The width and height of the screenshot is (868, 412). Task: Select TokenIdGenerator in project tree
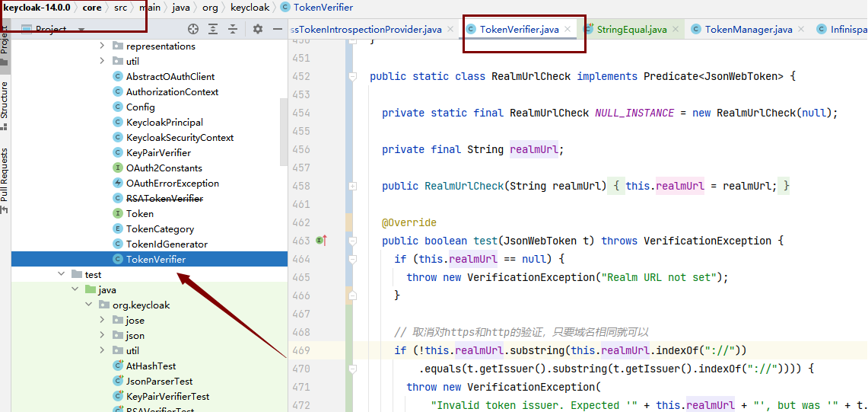[167, 244]
